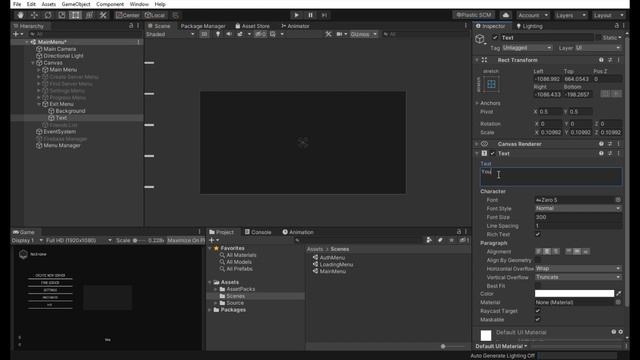The image size is (640, 360).
Task: Click the Font Size field 300
Action: [578, 217]
